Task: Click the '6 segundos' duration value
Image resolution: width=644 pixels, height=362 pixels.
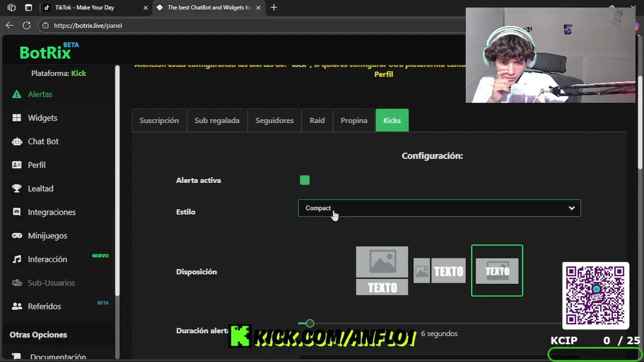Action: (x=439, y=333)
